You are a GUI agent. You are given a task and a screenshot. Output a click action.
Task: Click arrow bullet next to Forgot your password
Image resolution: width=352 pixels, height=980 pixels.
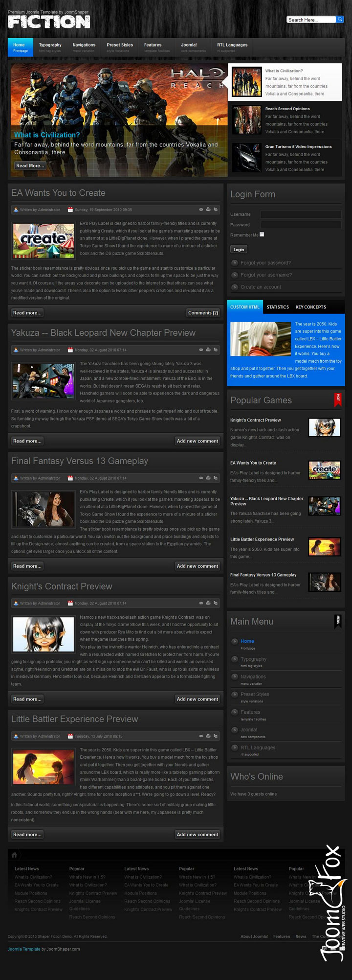point(235,263)
